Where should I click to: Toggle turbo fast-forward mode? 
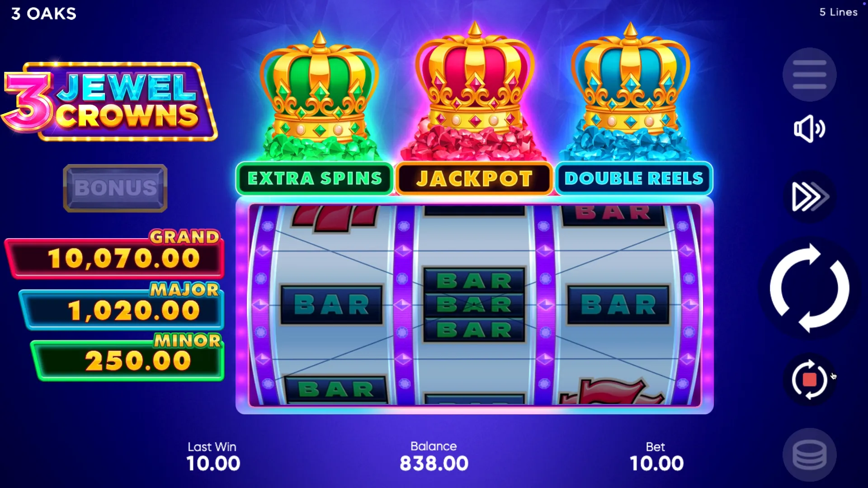(809, 197)
